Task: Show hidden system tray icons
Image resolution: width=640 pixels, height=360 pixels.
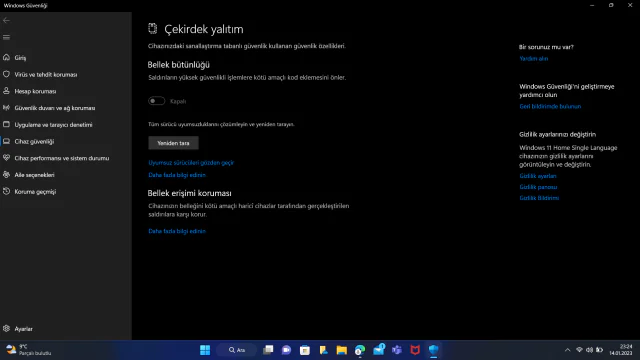Action: point(567,350)
